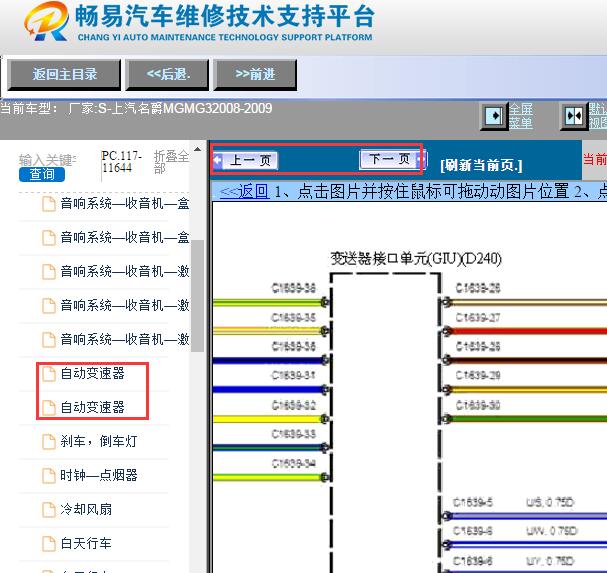Click connector label C1639-30
Image resolution: width=607 pixels, height=573 pixels.
click(x=478, y=405)
